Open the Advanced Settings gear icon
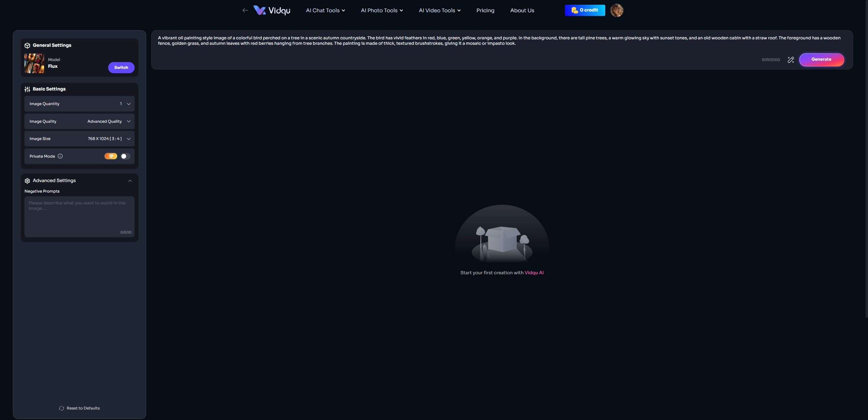This screenshot has width=868, height=420. 27,181
